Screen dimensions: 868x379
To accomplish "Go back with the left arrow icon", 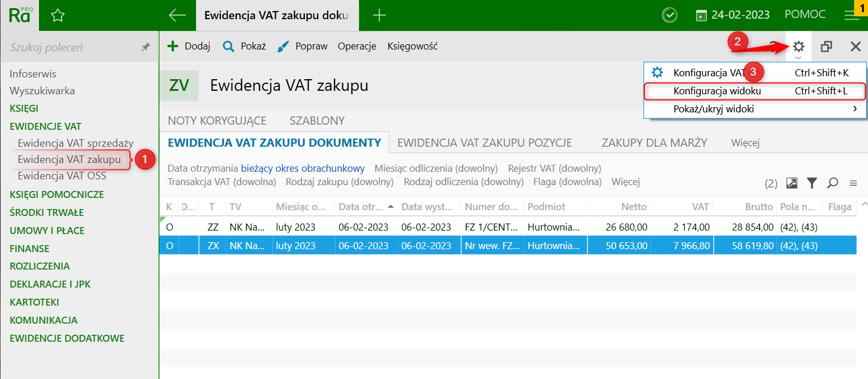I will 177,16.
